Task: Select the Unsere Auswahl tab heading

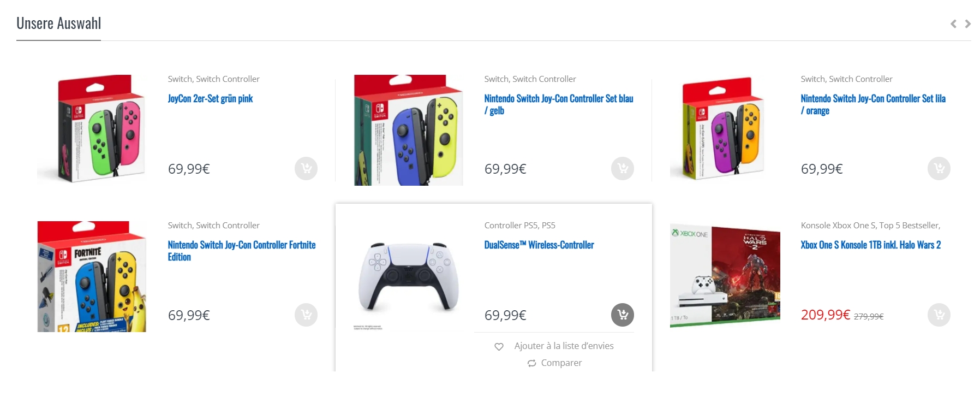Action: point(59,23)
